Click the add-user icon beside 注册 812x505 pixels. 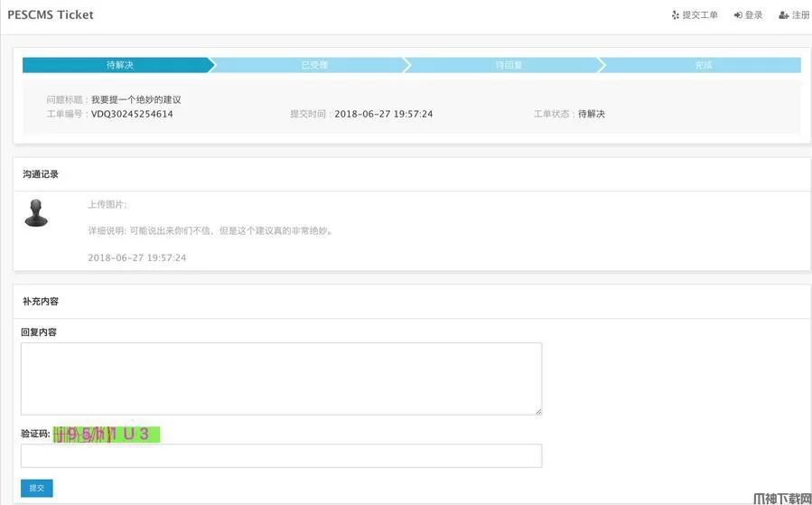(783, 15)
